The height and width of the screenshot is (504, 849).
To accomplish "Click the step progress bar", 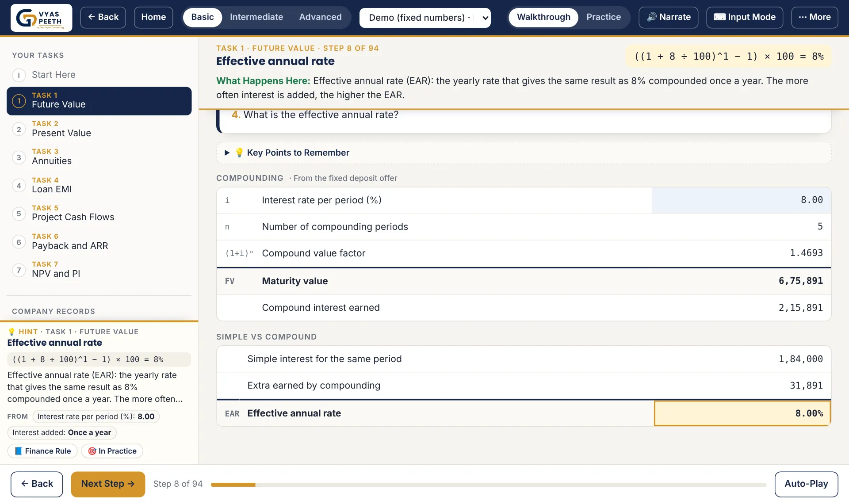I will (x=489, y=485).
